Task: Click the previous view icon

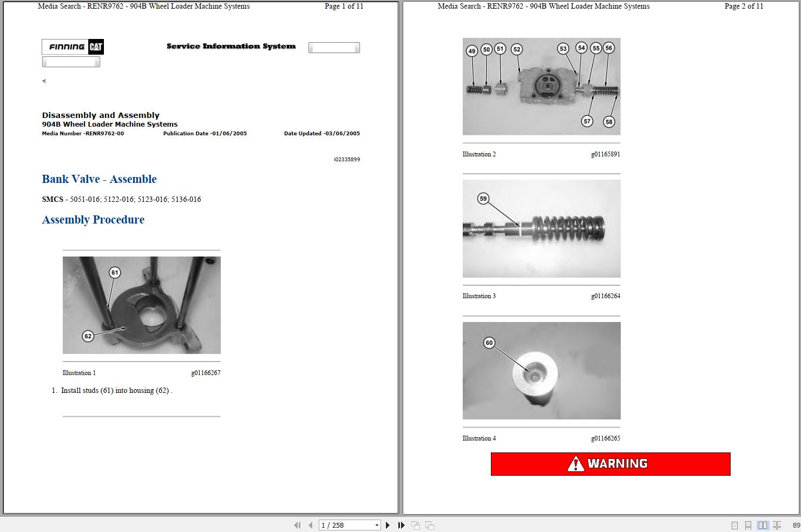Action: point(416,525)
